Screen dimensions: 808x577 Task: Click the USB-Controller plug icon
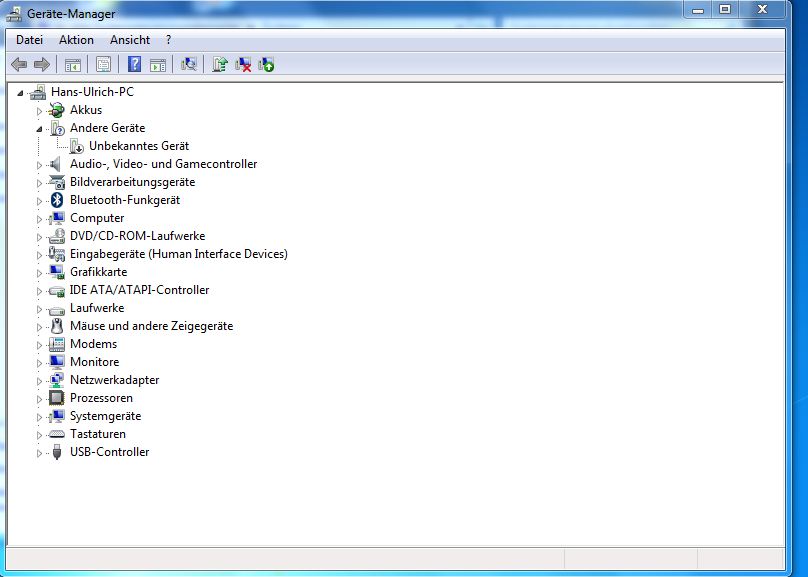point(57,452)
